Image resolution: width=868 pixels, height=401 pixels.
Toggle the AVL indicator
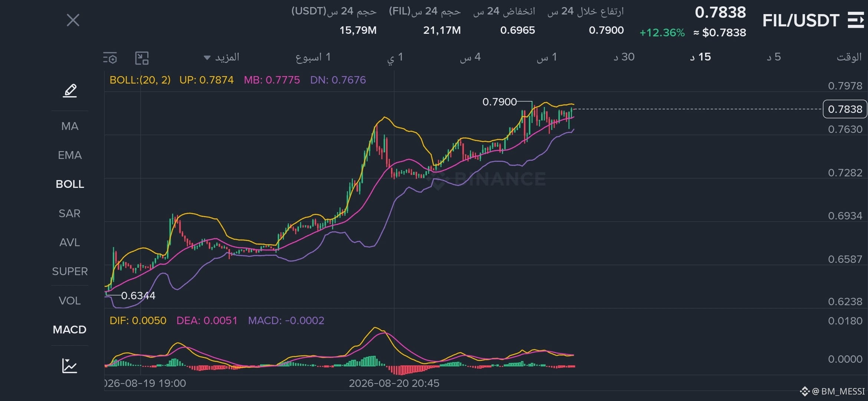pos(70,242)
